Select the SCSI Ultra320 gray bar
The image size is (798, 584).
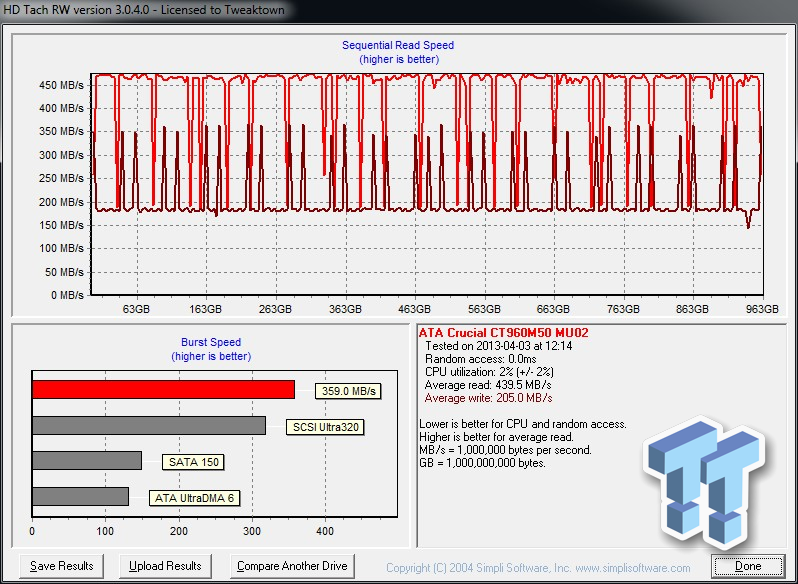click(149, 425)
